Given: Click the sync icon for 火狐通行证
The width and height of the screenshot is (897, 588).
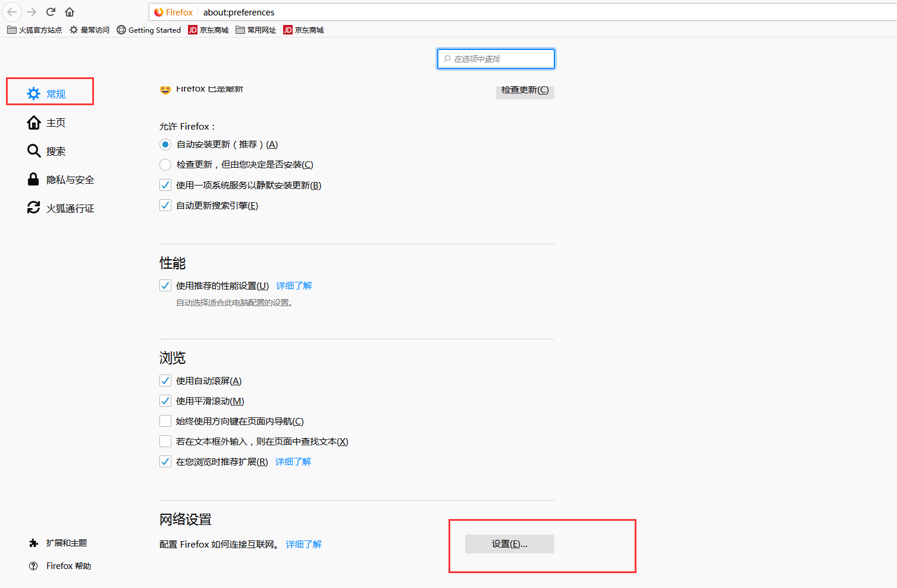Looking at the screenshot, I should 34,207.
